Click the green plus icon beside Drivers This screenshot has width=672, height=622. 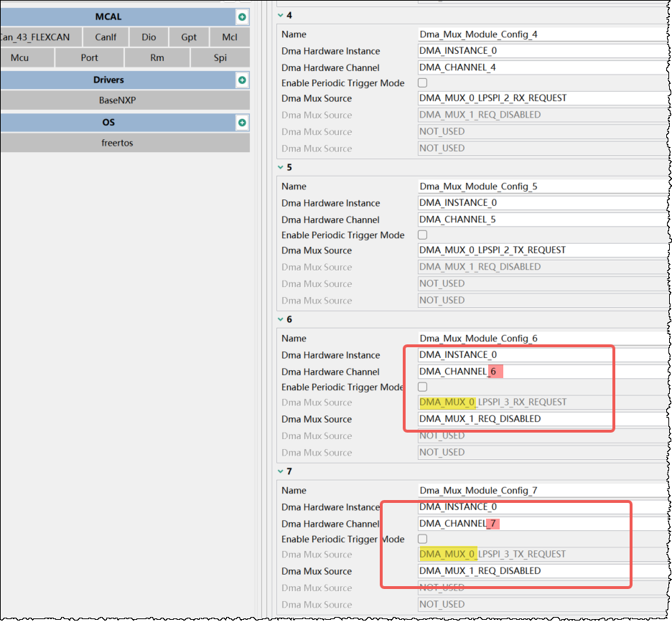(x=242, y=80)
